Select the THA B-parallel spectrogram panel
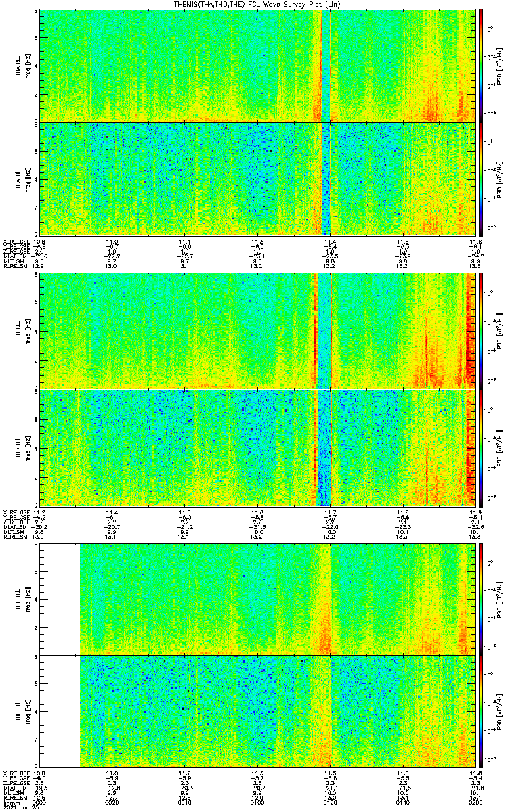The height and width of the screenshot is (812, 508). pyautogui.click(x=257, y=179)
